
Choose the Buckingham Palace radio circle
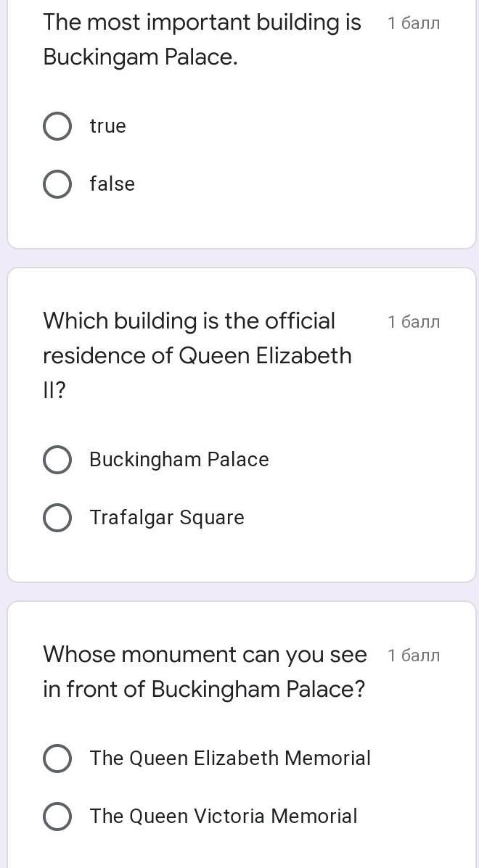coord(57,460)
